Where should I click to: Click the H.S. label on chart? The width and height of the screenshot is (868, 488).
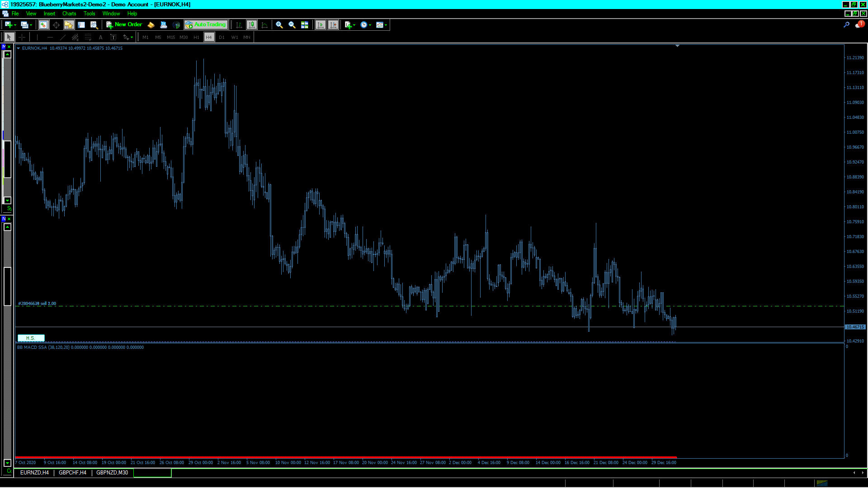pyautogui.click(x=31, y=338)
